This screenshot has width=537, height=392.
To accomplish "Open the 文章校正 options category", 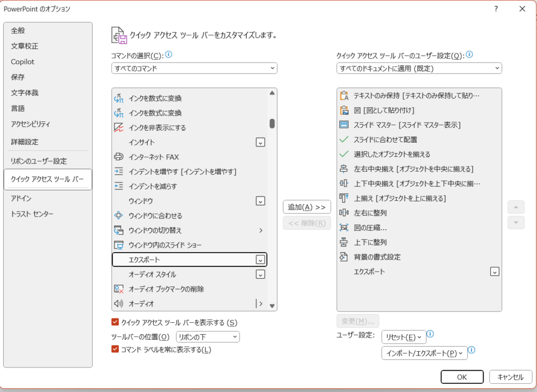I will pyautogui.click(x=48, y=46).
